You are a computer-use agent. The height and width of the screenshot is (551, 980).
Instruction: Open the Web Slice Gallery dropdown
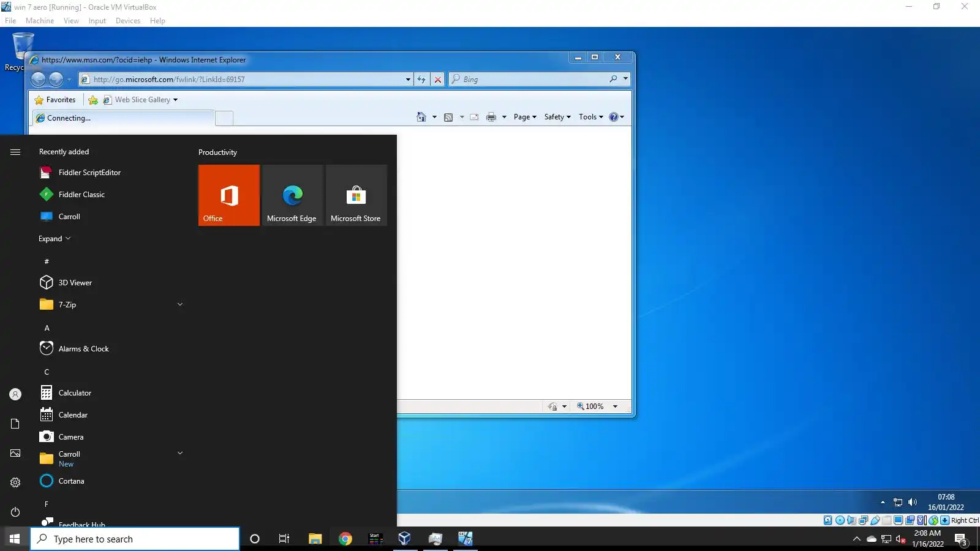tap(175, 100)
